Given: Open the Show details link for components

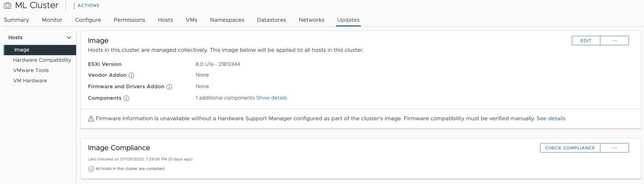Looking at the screenshot, I should (x=271, y=98).
